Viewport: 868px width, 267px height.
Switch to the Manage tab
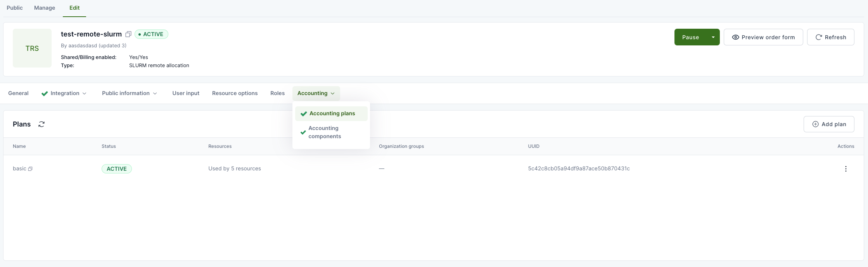45,8
